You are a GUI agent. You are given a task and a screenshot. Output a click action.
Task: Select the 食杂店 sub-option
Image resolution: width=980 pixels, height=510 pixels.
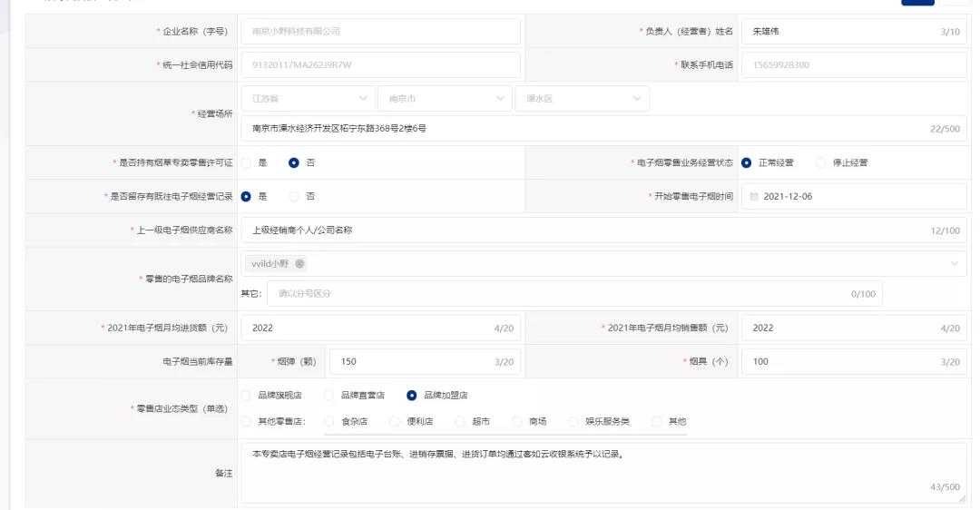coord(329,421)
